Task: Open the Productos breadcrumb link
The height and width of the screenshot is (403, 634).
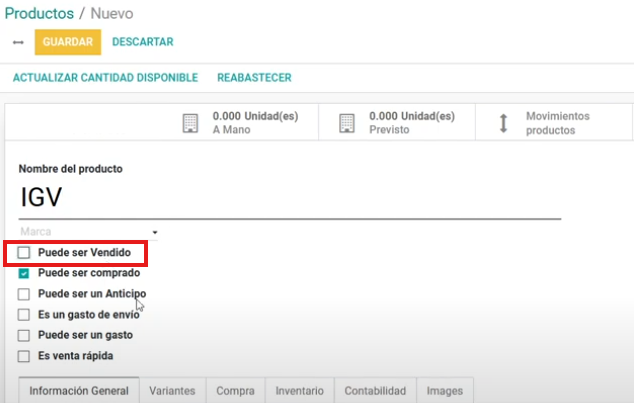Action: point(39,13)
